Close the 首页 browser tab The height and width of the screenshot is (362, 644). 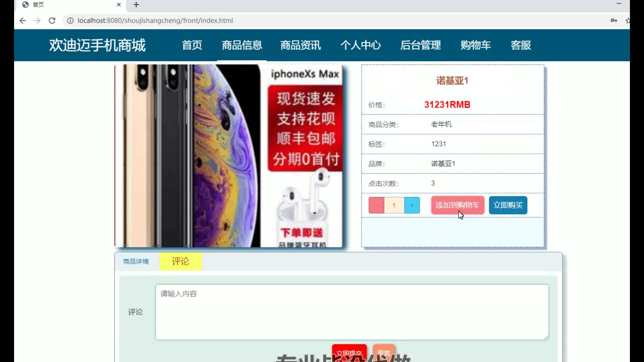[119, 5]
